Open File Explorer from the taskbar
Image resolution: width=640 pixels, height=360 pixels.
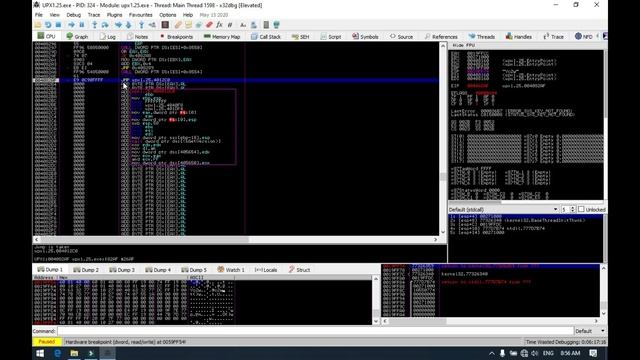[x=74, y=353]
